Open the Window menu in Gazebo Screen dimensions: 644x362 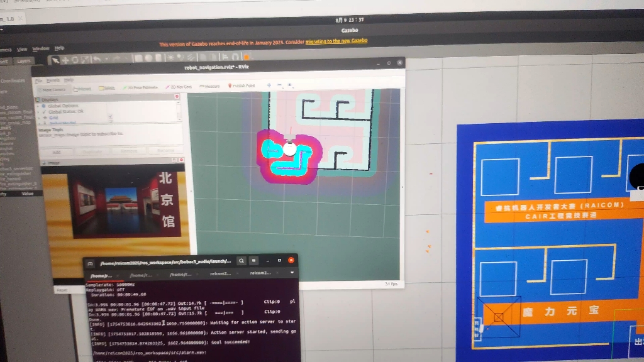[41, 49]
